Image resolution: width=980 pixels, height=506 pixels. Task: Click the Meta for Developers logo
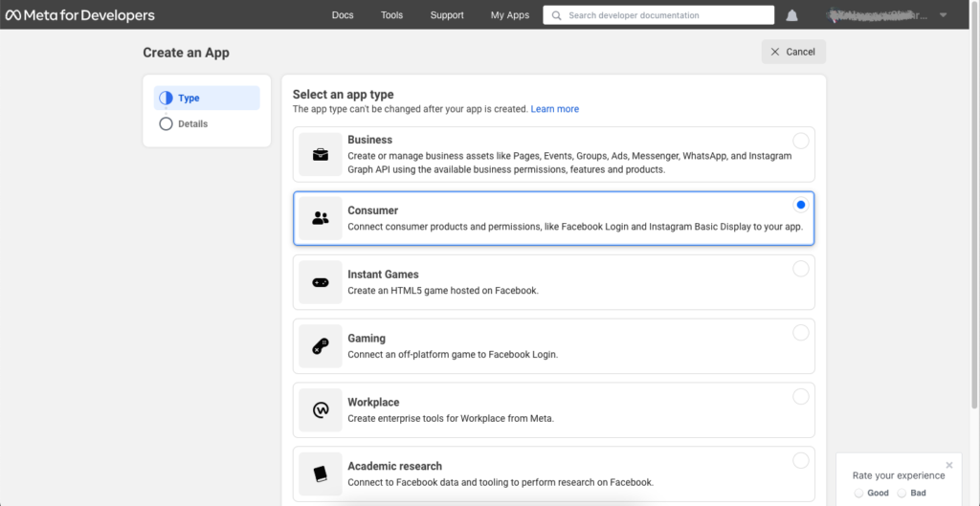coord(80,15)
